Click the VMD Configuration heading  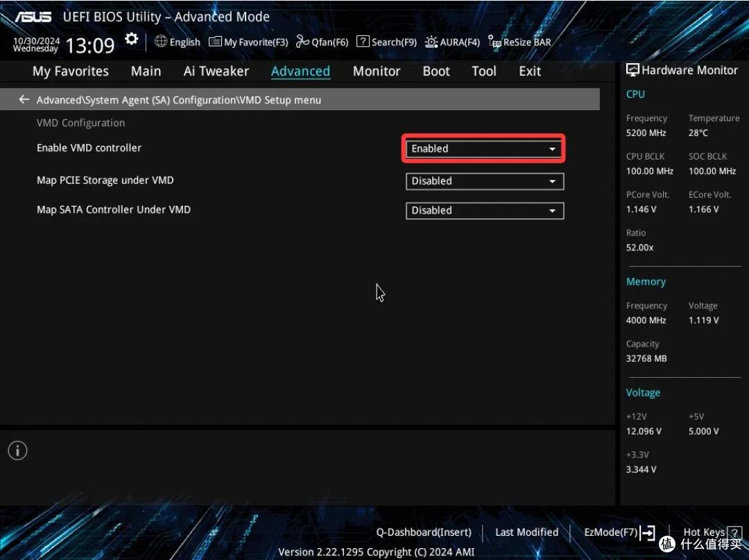click(x=80, y=123)
